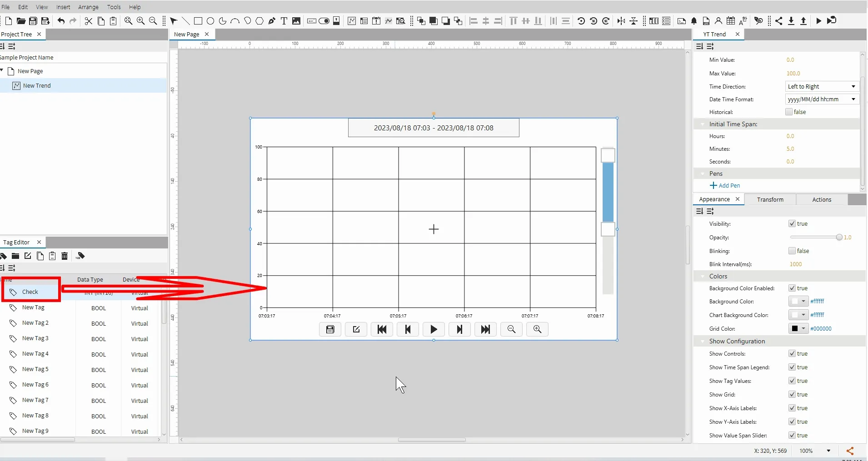
Task: Select the Rectangle drawing tool
Action: (198, 21)
